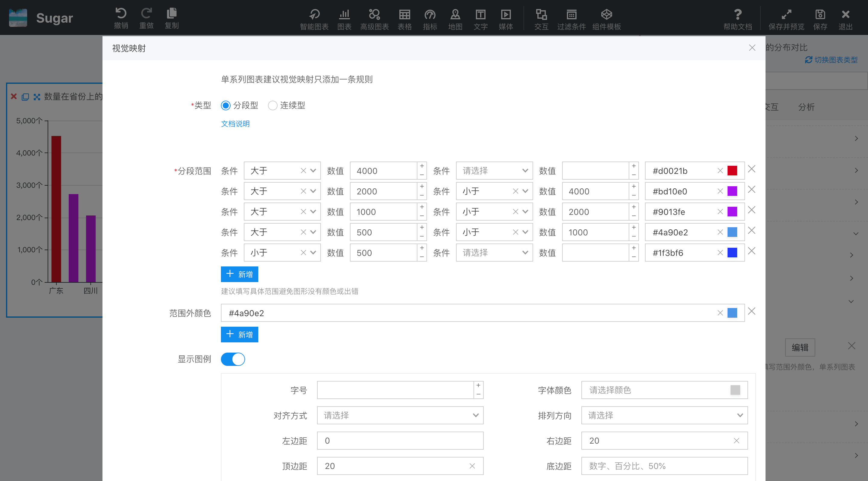Increment the 4000 value in first row
The height and width of the screenshot is (481, 868).
(422, 166)
